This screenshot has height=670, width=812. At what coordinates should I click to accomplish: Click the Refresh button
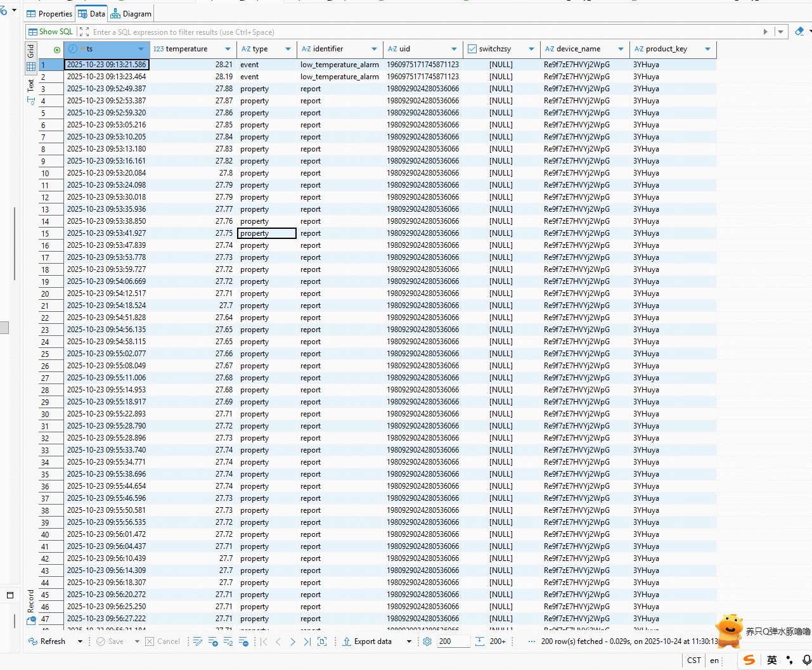[48, 641]
